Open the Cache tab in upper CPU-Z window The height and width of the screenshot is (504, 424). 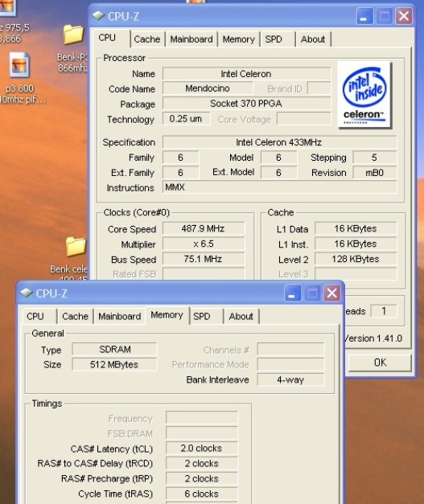click(x=147, y=39)
